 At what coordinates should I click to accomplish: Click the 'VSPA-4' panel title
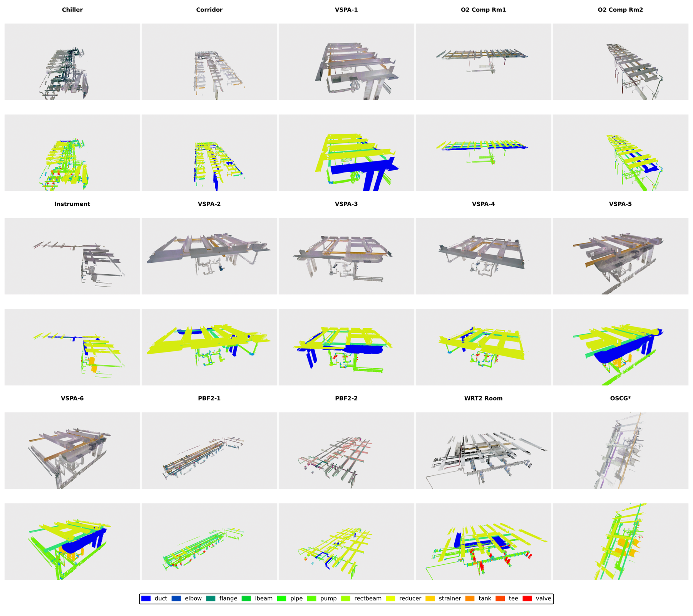tap(484, 204)
